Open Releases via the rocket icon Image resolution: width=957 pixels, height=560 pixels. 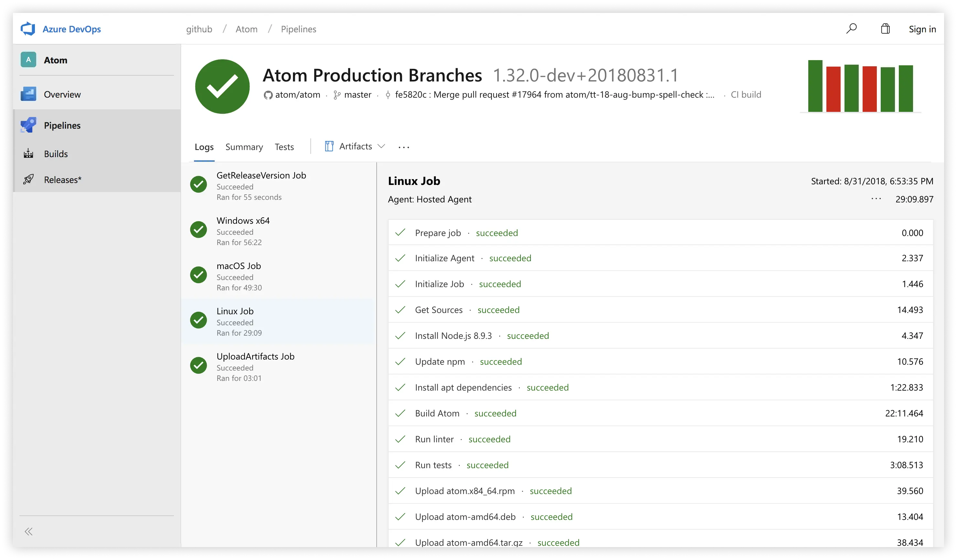click(28, 179)
